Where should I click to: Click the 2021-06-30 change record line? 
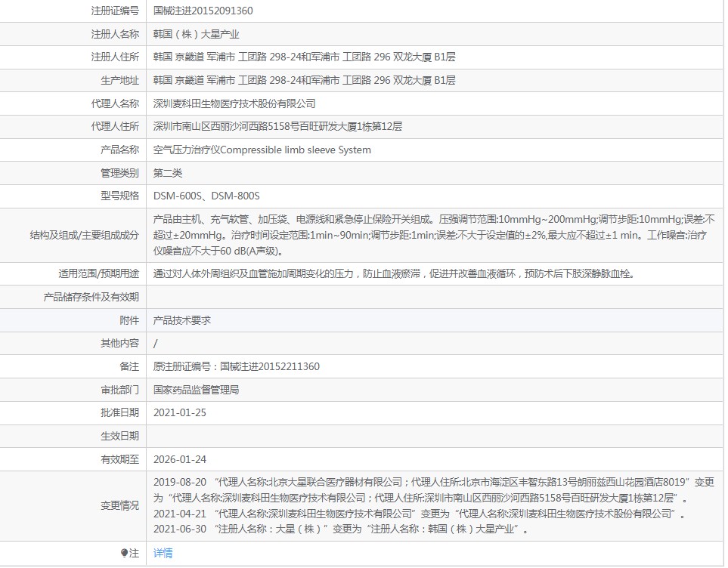[x=340, y=529]
